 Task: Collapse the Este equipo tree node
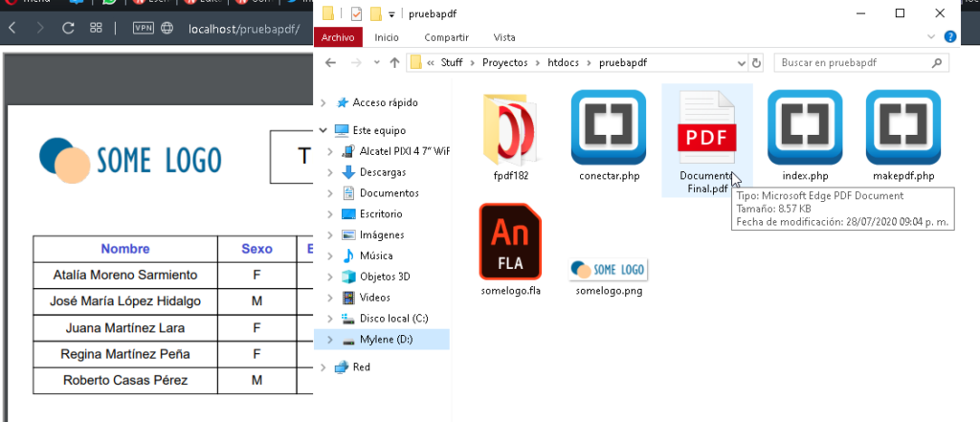tap(323, 131)
